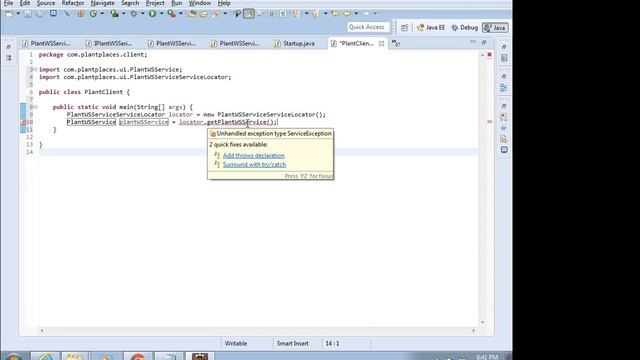The height and width of the screenshot is (360, 640).
Task: Switch to the Debug perspective
Action: tap(464, 28)
